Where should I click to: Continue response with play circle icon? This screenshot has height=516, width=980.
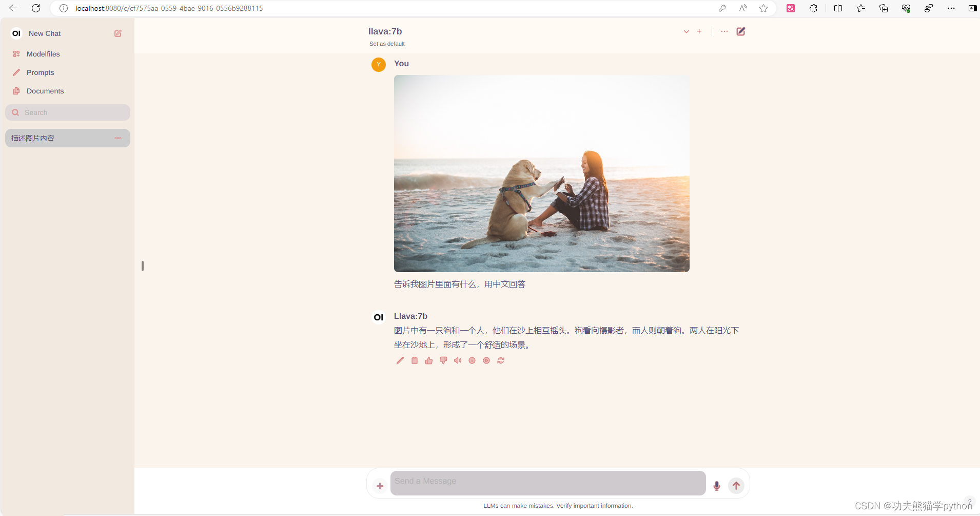pos(486,360)
